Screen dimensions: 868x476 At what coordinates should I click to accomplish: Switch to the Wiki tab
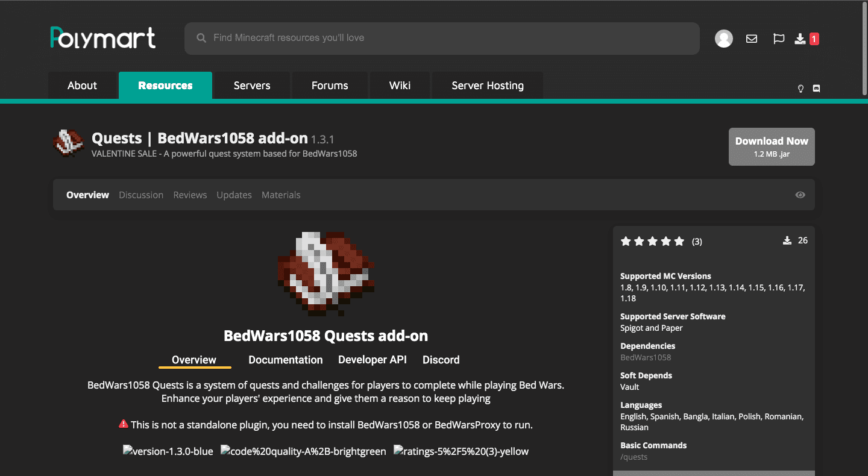(400, 85)
